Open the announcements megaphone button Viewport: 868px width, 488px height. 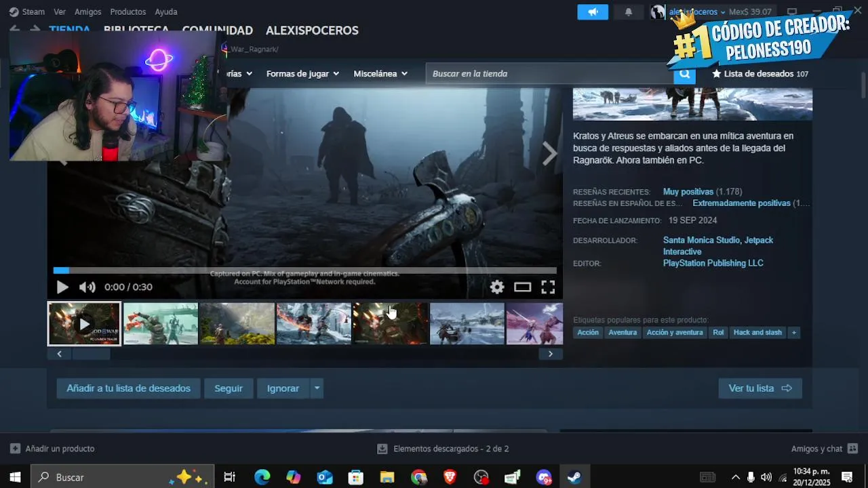pyautogui.click(x=593, y=12)
